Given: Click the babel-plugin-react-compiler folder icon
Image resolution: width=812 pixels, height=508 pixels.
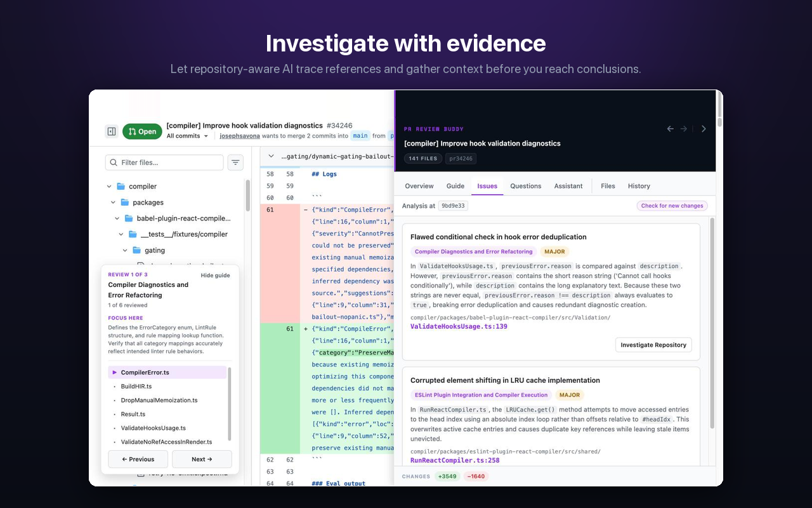Looking at the screenshot, I should [x=129, y=218].
